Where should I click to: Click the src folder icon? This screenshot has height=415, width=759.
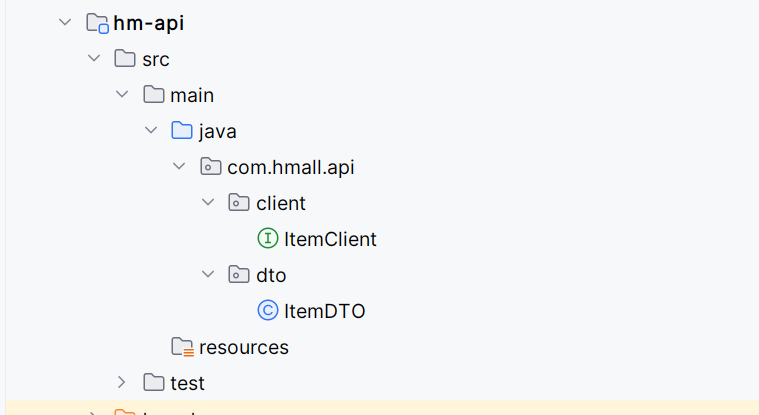pos(125,59)
